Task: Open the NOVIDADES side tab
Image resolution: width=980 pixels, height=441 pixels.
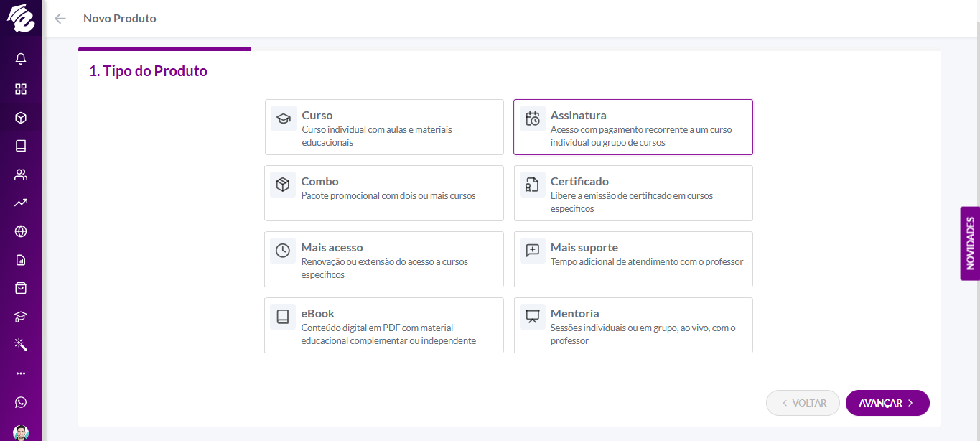Action: pos(970,243)
